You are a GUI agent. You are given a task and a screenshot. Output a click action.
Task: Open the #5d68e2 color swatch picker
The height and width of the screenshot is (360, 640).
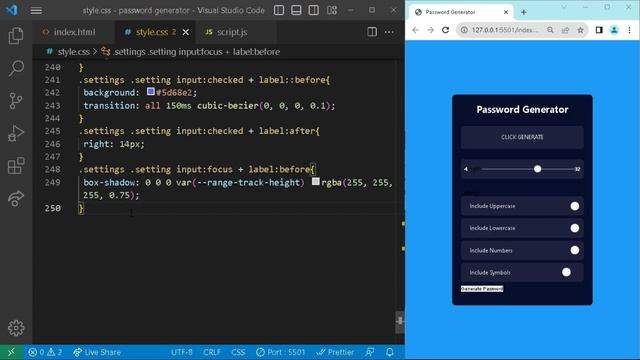point(151,92)
